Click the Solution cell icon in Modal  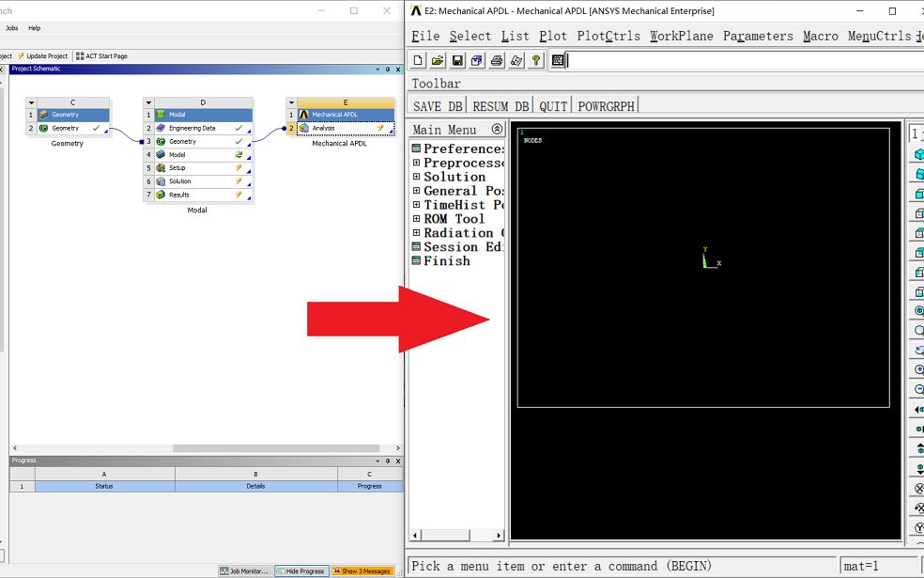point(161,181)
